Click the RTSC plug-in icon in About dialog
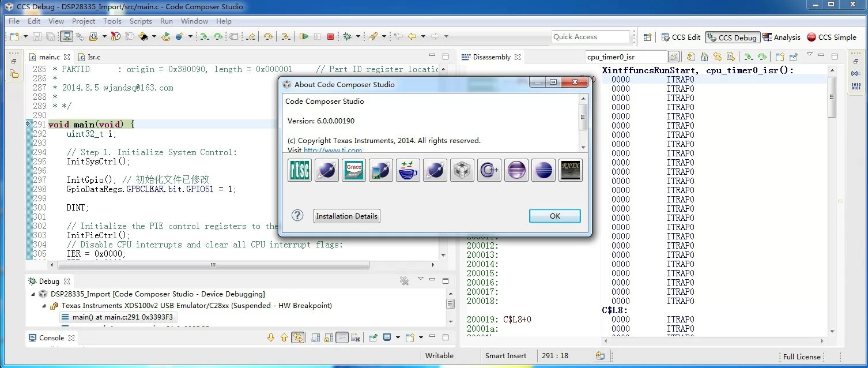This screenshot has width=868, height=368. click(299, 170)
